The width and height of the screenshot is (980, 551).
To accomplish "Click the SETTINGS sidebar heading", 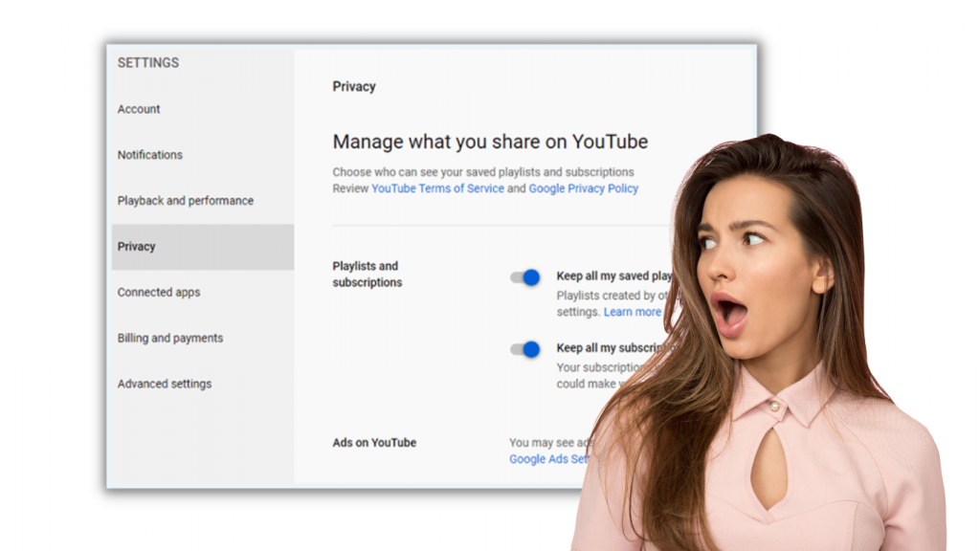I will click(x=148, y=62).
